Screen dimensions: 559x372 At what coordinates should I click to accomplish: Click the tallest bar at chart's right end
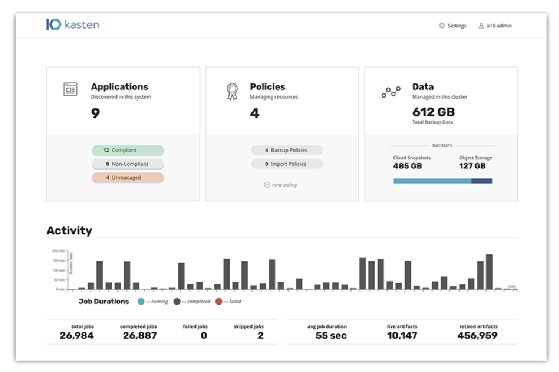489,272
